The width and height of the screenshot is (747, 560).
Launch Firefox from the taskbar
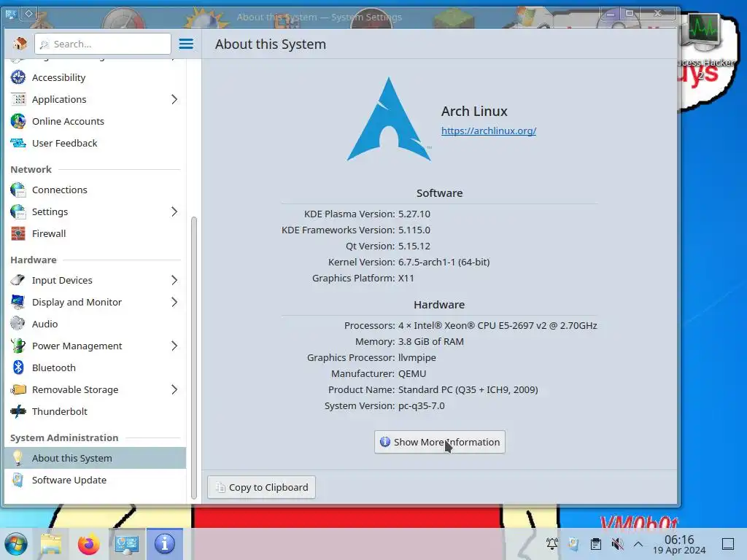[x=88, y=544]
